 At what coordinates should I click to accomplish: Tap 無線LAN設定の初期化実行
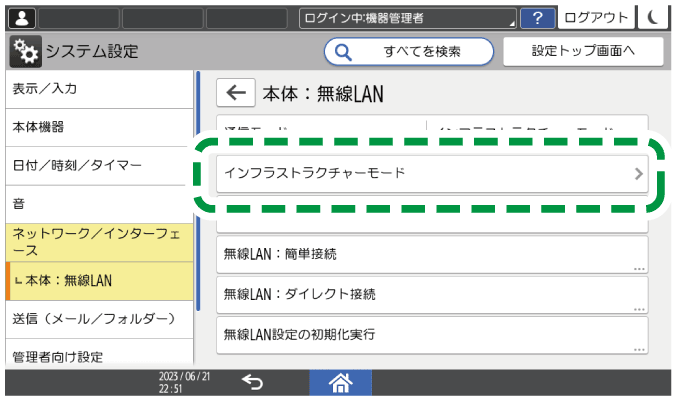[x=432, y=335]
